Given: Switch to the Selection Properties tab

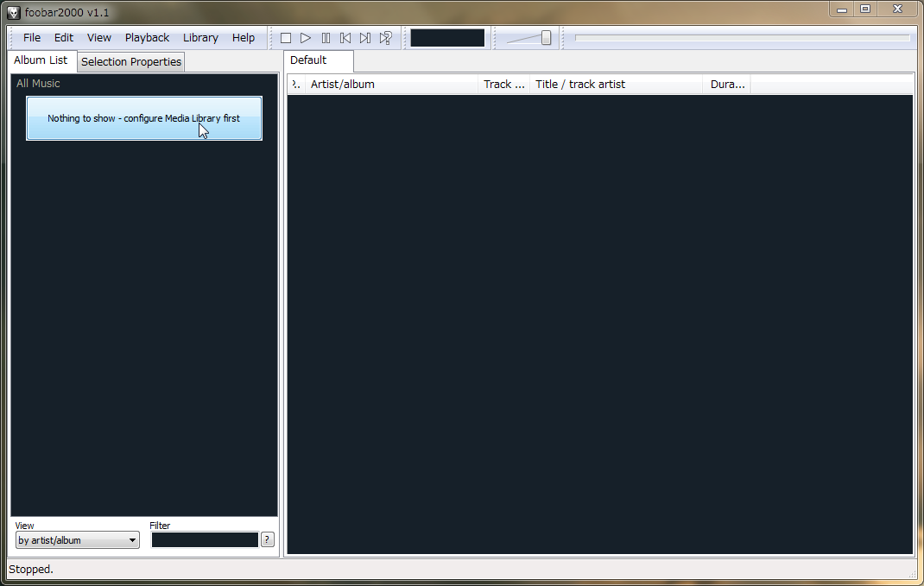Looking at the screenshot, I should [130, 62].
